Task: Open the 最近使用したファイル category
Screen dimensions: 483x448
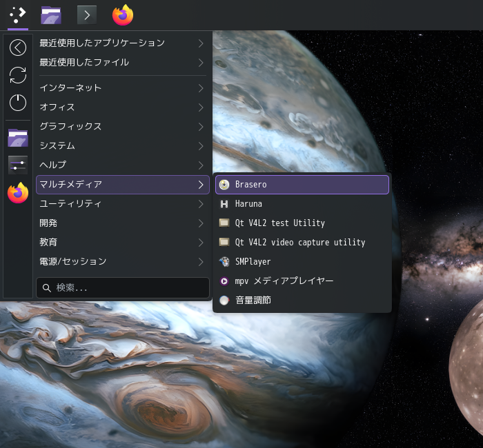Action: (x=123, y=63)
